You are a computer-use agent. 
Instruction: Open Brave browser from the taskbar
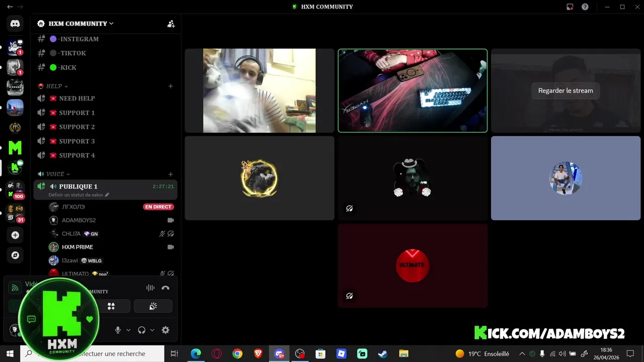point(258,353)
